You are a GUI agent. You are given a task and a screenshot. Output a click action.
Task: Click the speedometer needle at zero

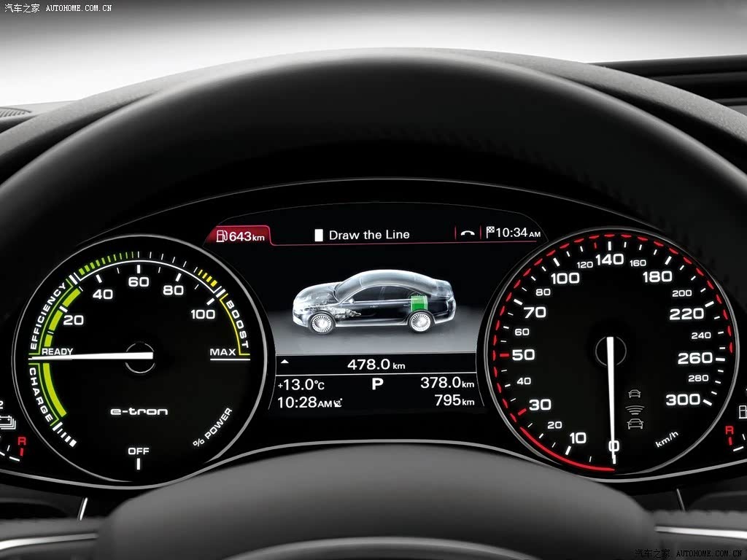coord(612,400)
